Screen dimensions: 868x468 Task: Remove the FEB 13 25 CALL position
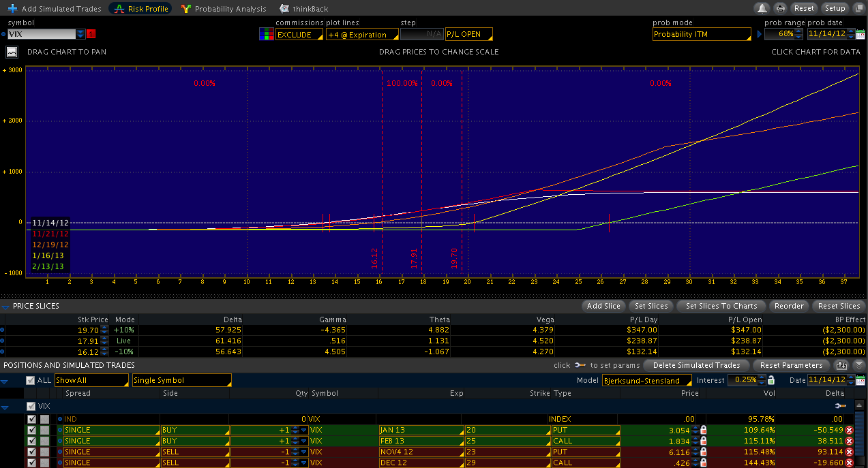click(x=849, y=441)
